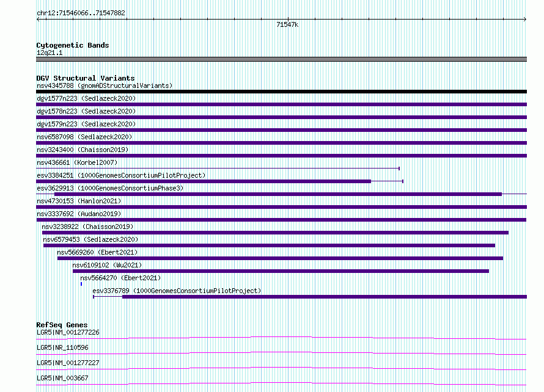Click the small blue nsv5664270 insertion marker

click(x=81, y=284)
